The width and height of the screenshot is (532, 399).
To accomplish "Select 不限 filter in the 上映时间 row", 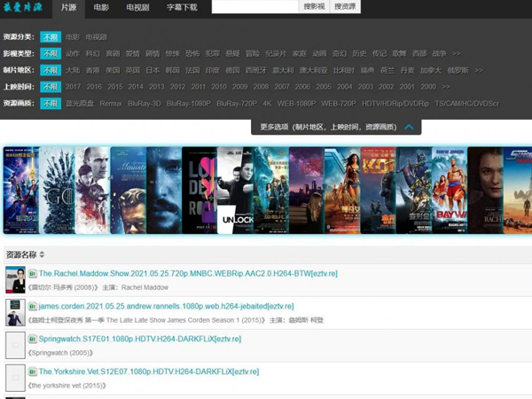I will pyautogui.click(x=50, y=87).
